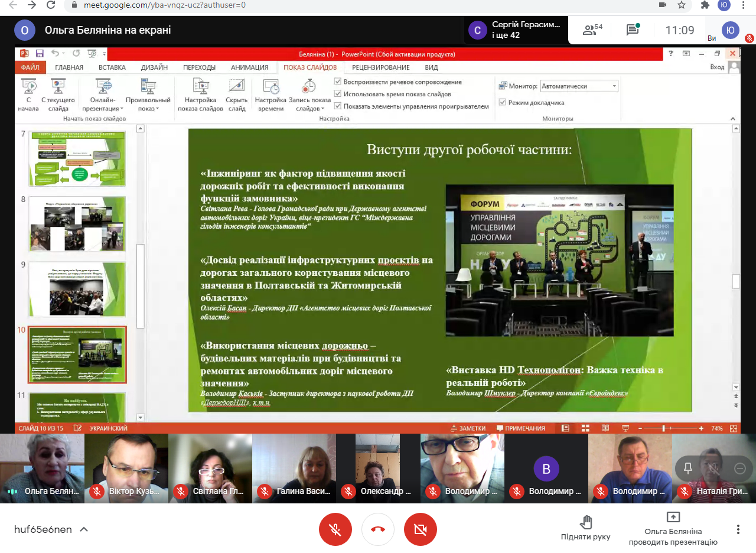Switch to Slide Sorter view
The image size is (756, 553).
(x=585, y=428)
